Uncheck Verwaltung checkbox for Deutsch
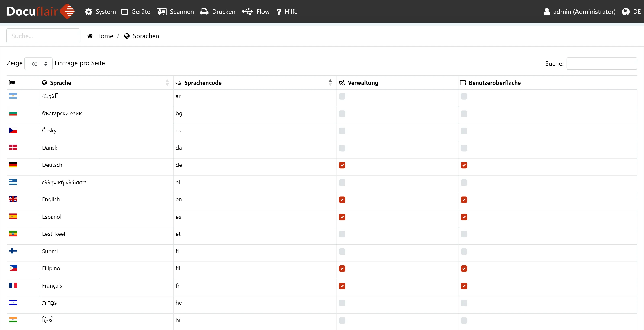644x330 pixels. pos(342,165)
